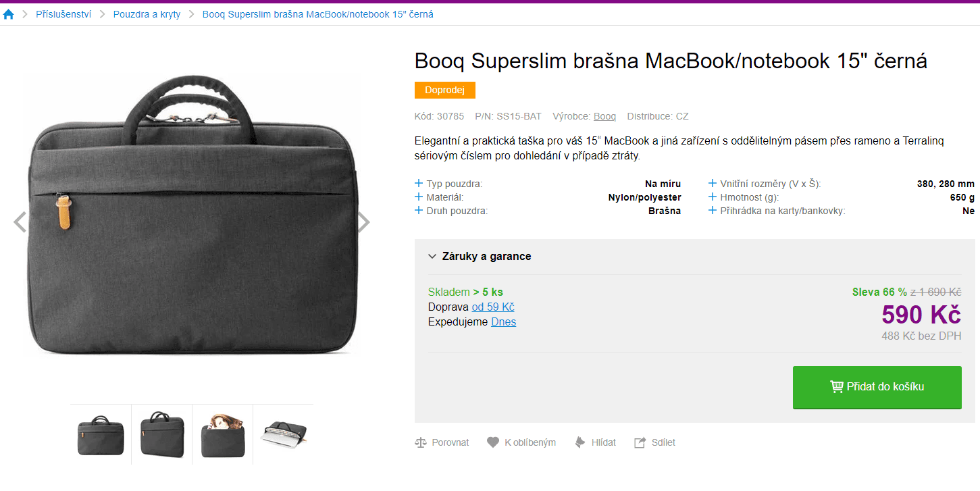The height and width of the screenshot is (491, 980).
Task: Collapse the Záruky a garance section
Action: [x=431, y=257]
